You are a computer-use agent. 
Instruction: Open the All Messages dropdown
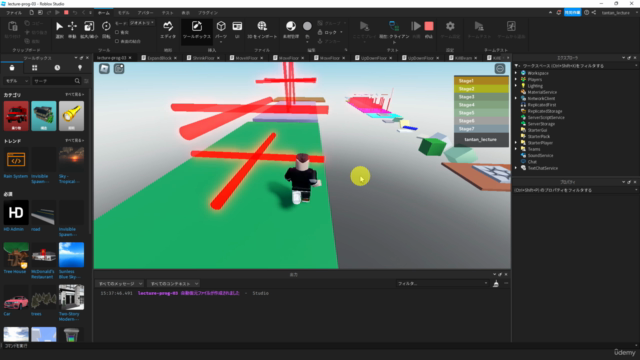pyautogui.click(x=119, y=284)
